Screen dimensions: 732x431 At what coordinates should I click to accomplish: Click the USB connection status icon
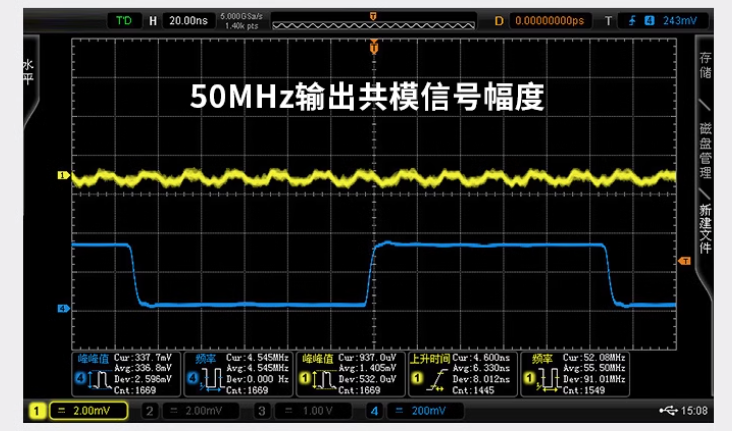[x=668, y=411]
